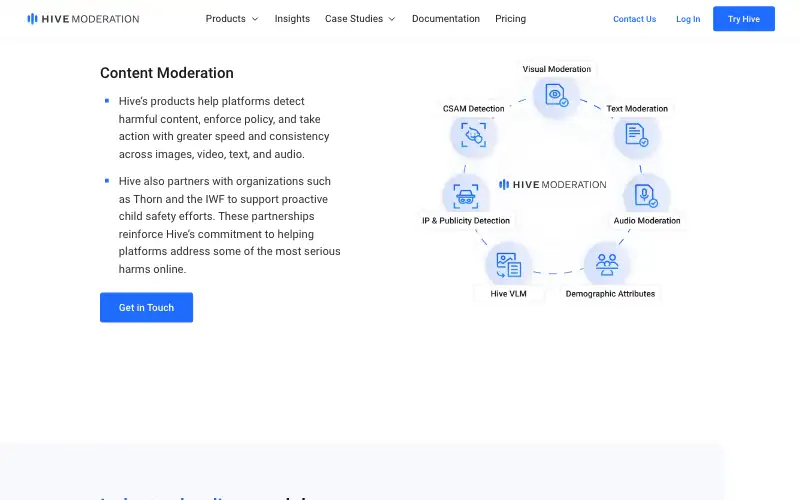Click the Hive Moderation logo in diagram center
The height and width of the screenshot is (500, 800).
point(553,185)
